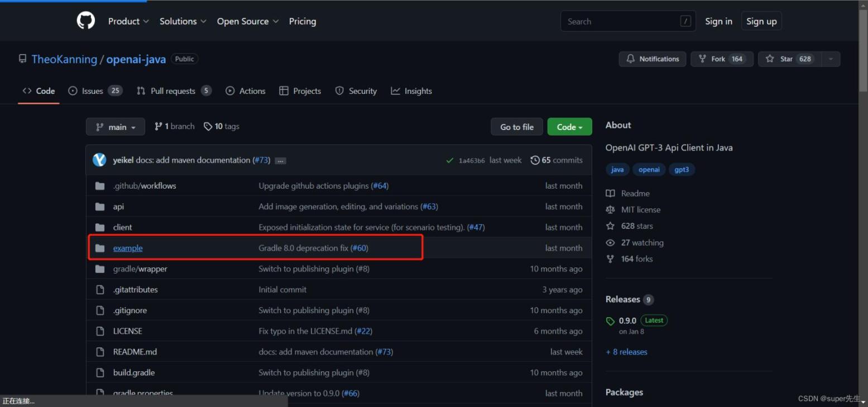
Task: Switch to the Issues tab
Action: coord(95,91)
